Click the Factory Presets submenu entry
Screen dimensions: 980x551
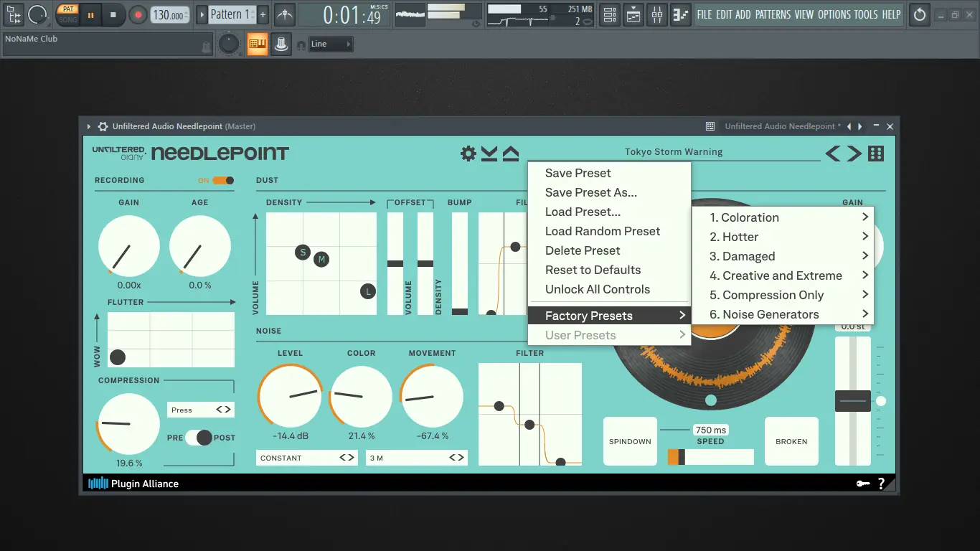tap(609, 316)
